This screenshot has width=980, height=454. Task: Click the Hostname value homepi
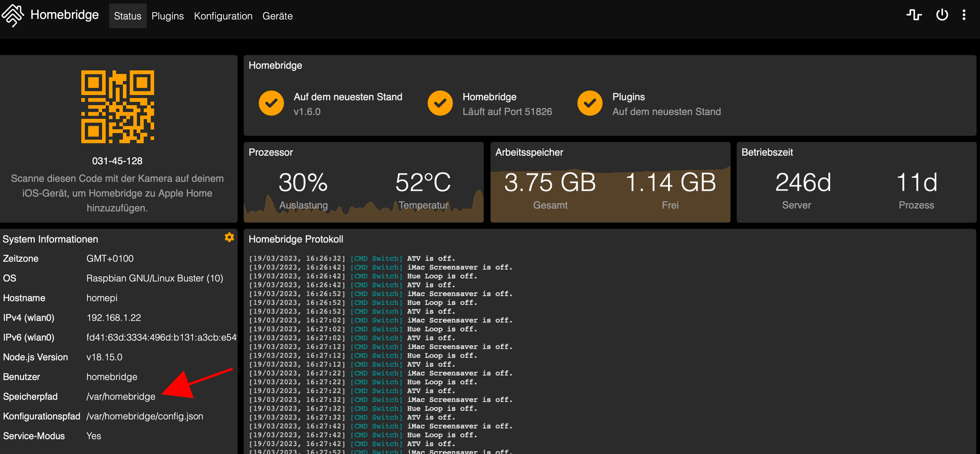click(x=102, y=298)
